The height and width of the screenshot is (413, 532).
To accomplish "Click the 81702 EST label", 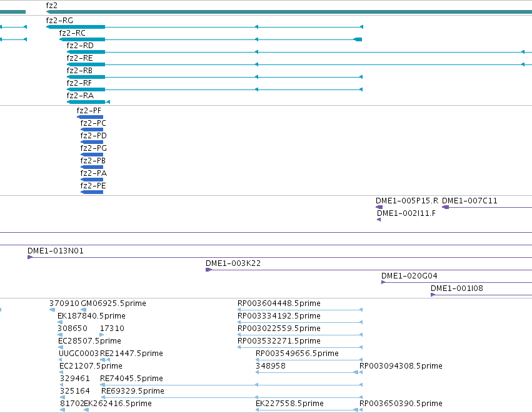I will tap(72, 404).
